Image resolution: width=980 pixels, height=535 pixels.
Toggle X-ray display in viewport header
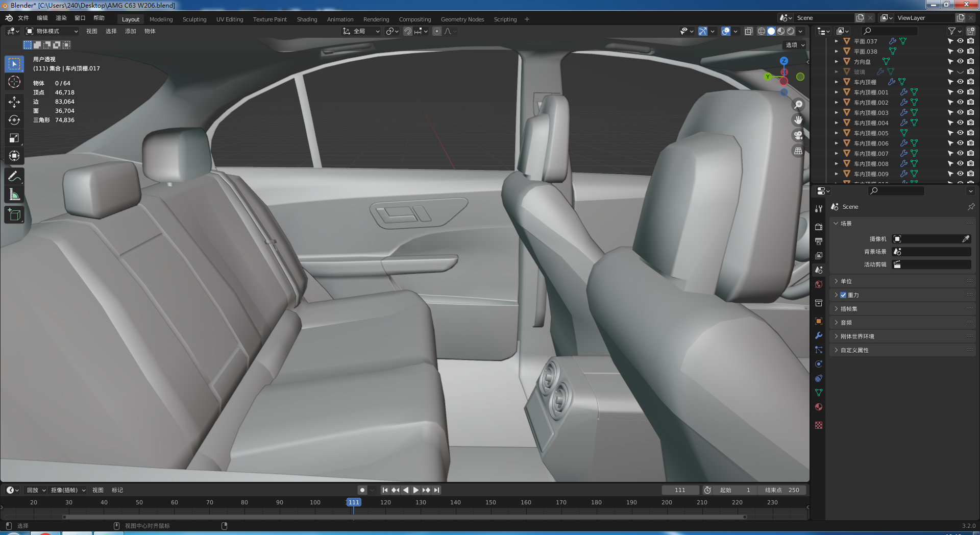click(x=749, y=31)
